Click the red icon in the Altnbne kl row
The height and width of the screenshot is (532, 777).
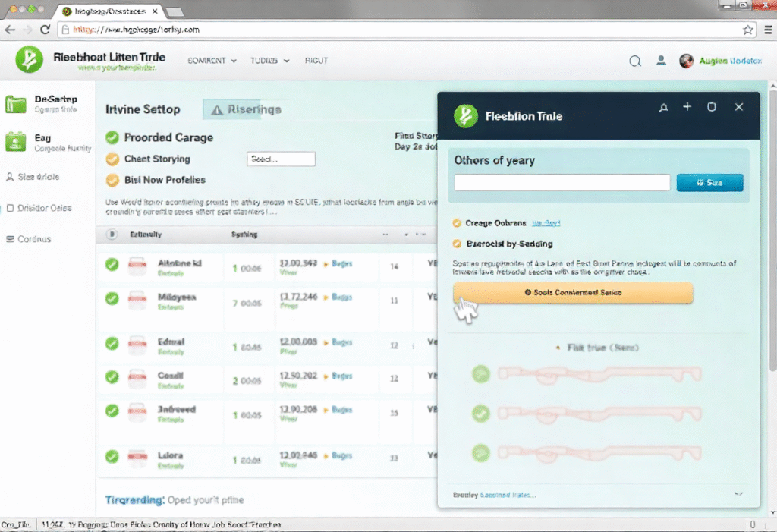[137, 266]
